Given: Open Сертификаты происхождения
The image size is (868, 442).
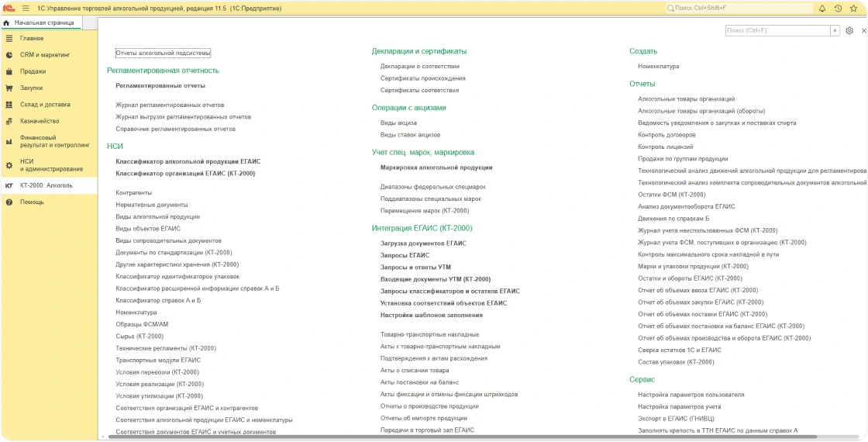Looking at the screenshot, I should click(423, 78).
